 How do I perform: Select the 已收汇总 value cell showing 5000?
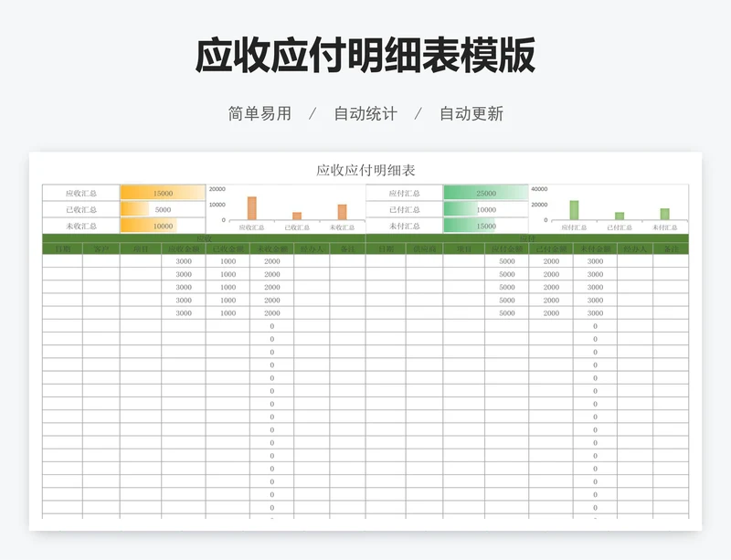point(163,209)
